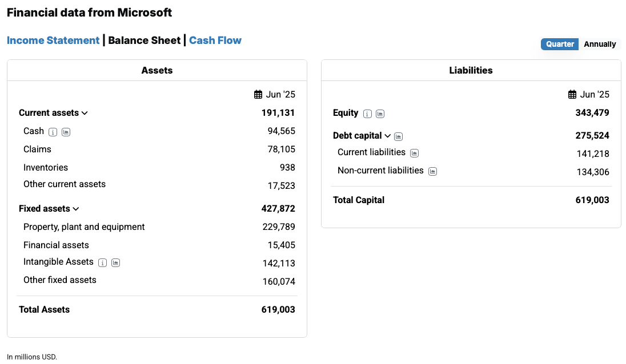626x364 pixels.
Task: Click the Total Assets value 619,003
Action: coord(278,310)
